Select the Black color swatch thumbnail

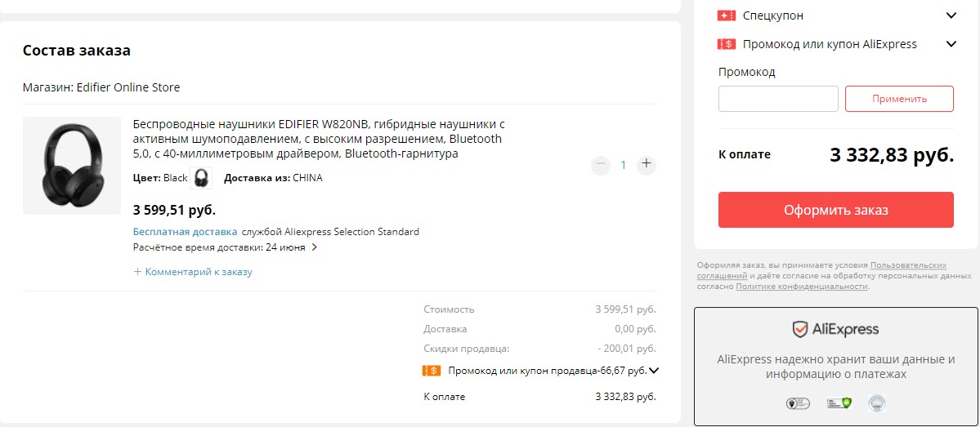click(201, 178)
